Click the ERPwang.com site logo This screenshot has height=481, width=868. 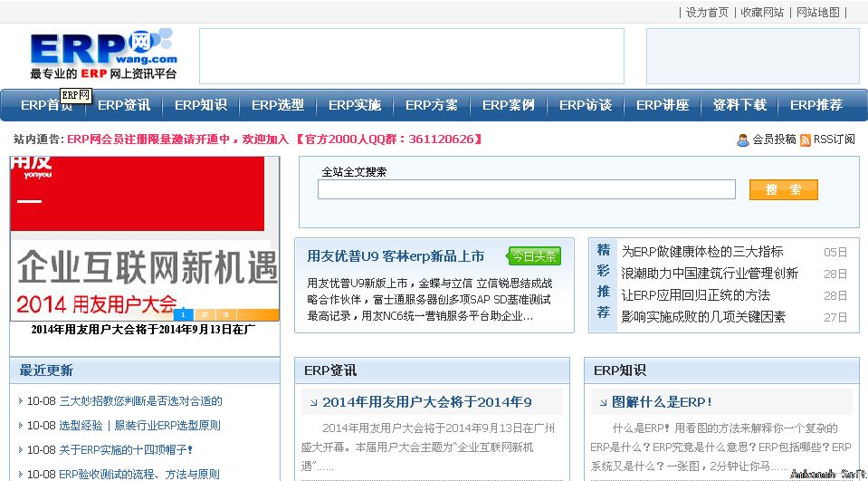pos(102,54)
